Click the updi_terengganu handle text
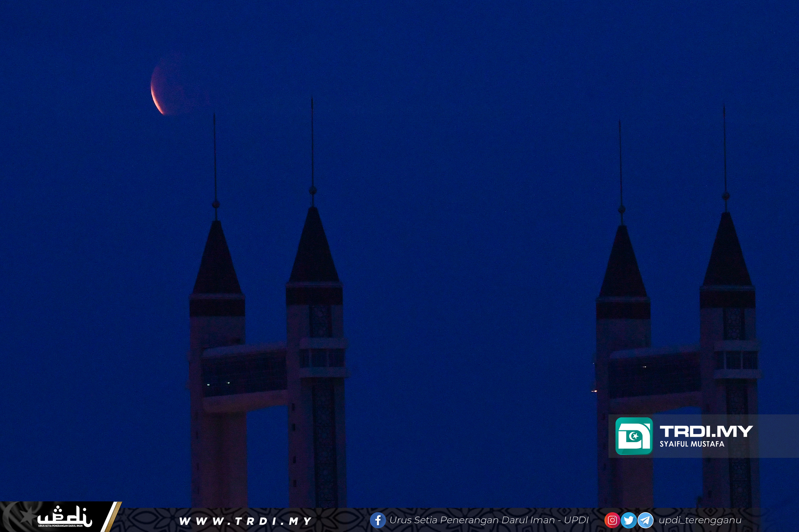Screen dimensions: 799x532 tap(700, 520)
